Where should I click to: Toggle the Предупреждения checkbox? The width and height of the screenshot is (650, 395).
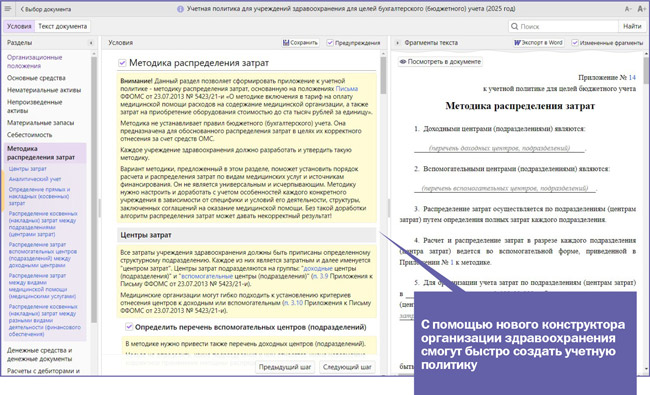[330, 43]
